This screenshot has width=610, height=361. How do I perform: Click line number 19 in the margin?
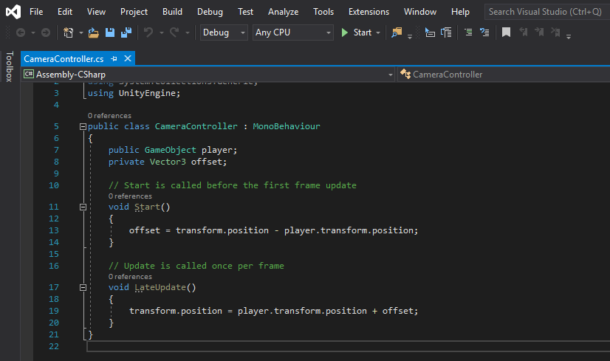click(54, 311)
